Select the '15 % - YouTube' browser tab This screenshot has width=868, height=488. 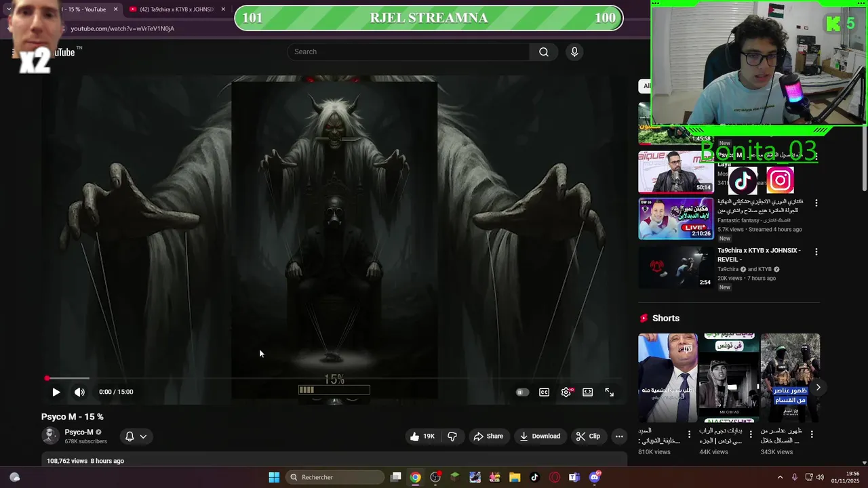(85, 9)
